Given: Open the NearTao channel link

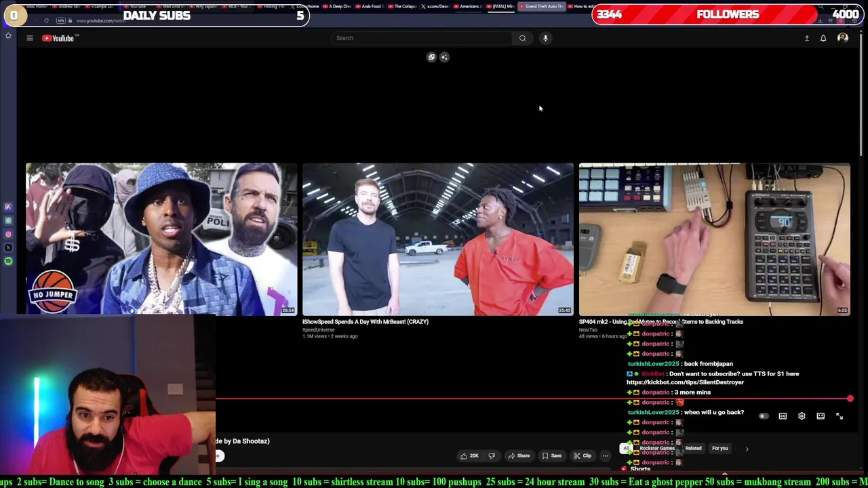Looking at the screenshot, I should pos(587,329).
